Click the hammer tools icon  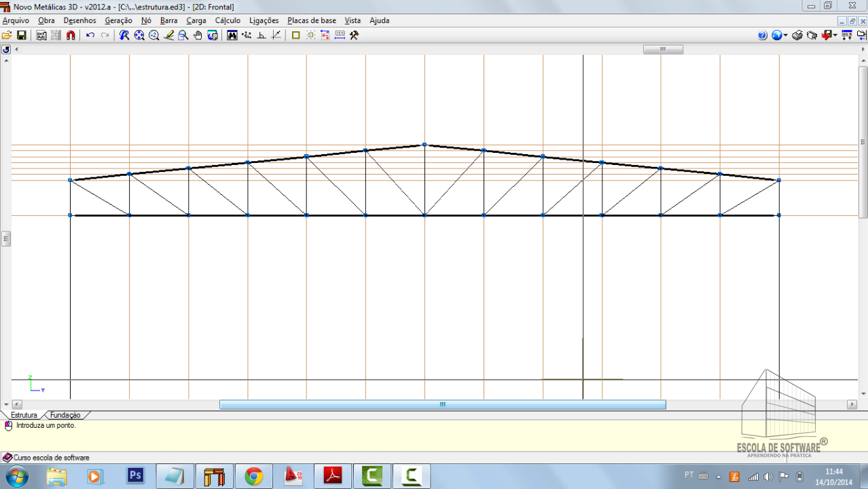tap(354, 35)
